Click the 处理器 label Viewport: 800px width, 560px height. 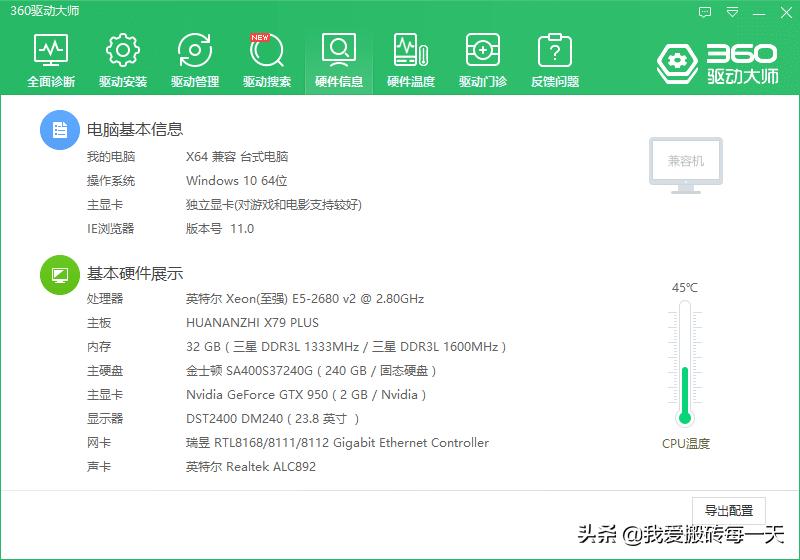(x=105, y=298)
